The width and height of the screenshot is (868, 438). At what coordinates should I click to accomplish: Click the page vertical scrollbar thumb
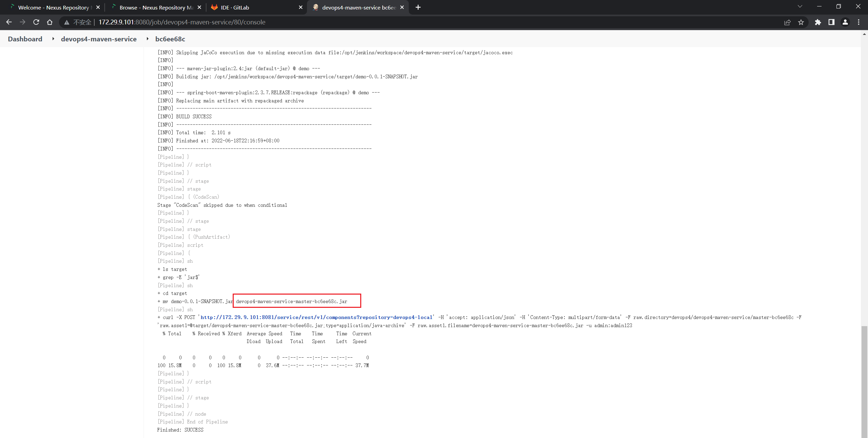(864, 381)
